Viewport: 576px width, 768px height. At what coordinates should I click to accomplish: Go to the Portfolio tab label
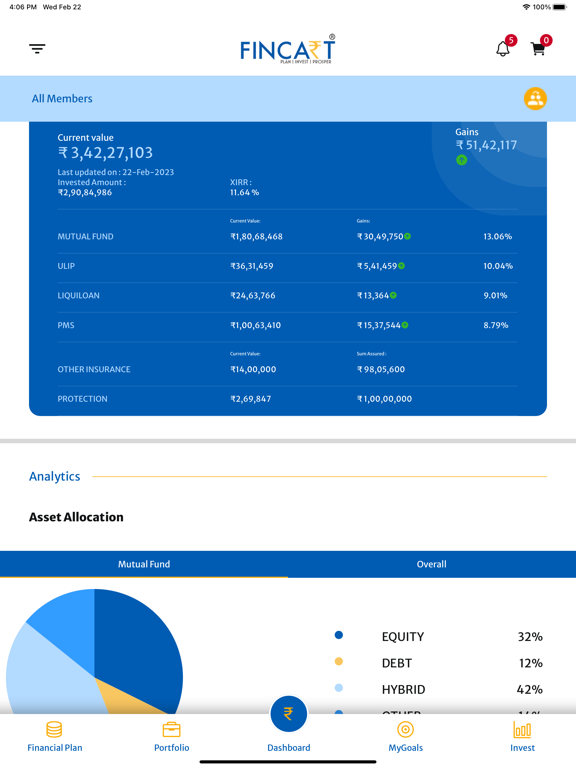pyautogui.click(x=171, y=748)
